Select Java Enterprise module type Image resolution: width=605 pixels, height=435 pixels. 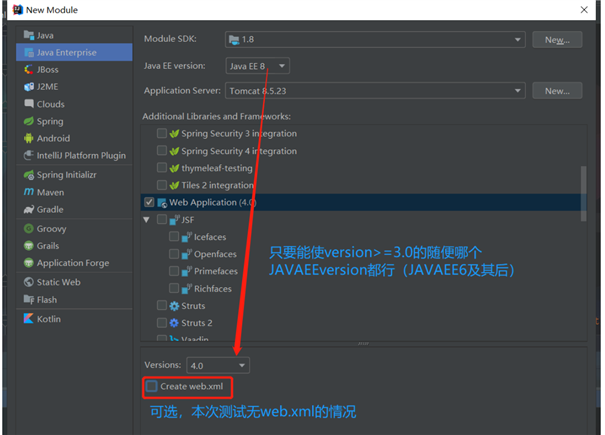[x=74, y=52]
